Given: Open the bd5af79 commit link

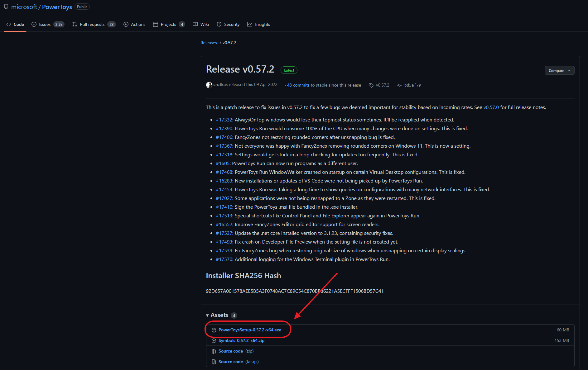Looking at the screenshot, I should pos(412,85).
